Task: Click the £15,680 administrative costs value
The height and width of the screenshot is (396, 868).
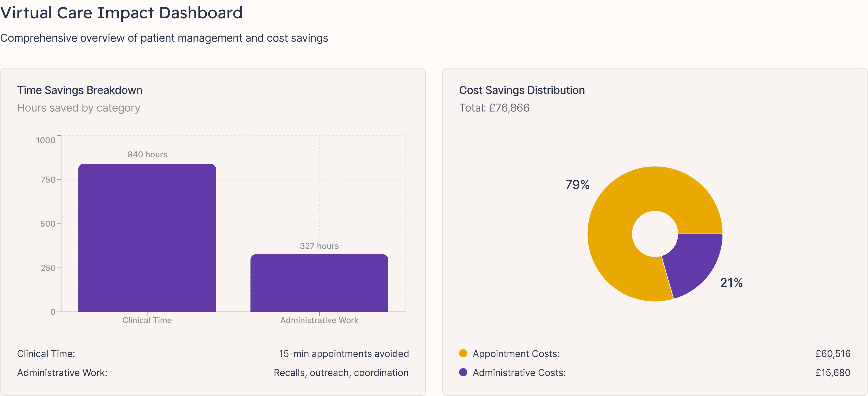Action: point(833,372)
